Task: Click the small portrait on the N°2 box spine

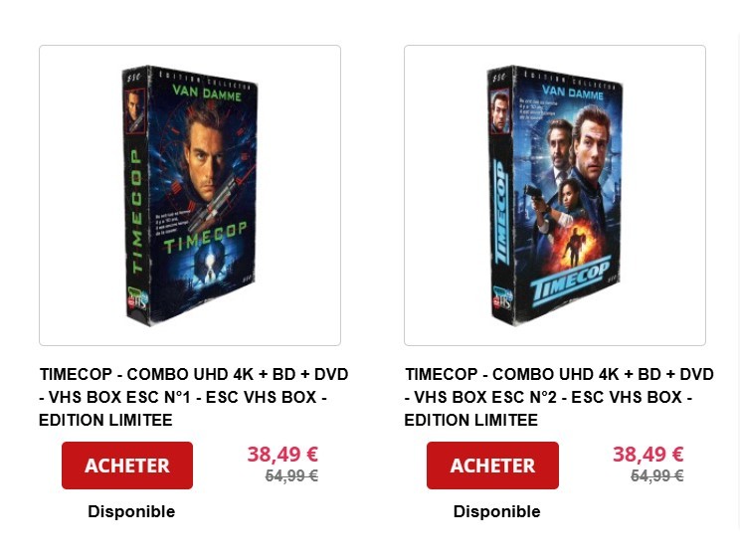Action: coord(500,110)
